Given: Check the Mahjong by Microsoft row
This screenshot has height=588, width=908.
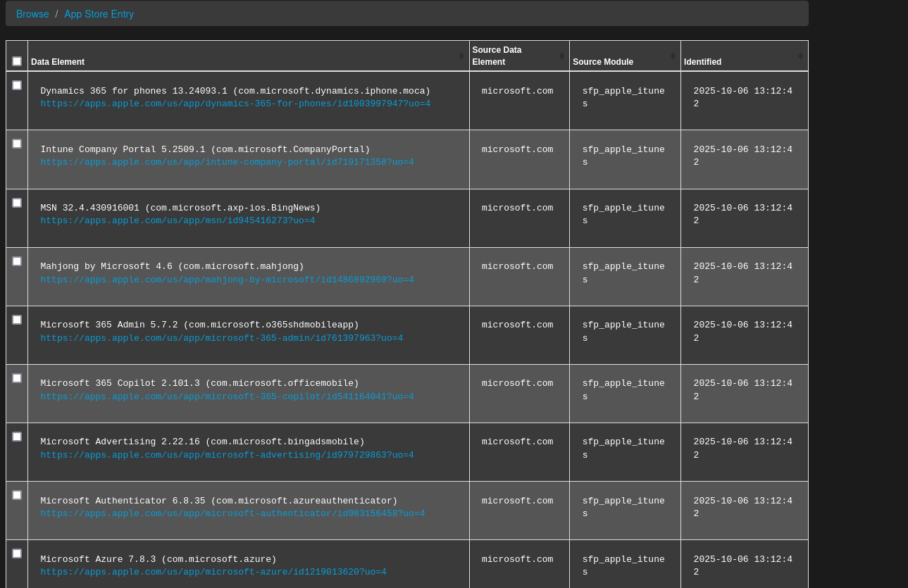Looking at the screenshot, I should (17, 261).
